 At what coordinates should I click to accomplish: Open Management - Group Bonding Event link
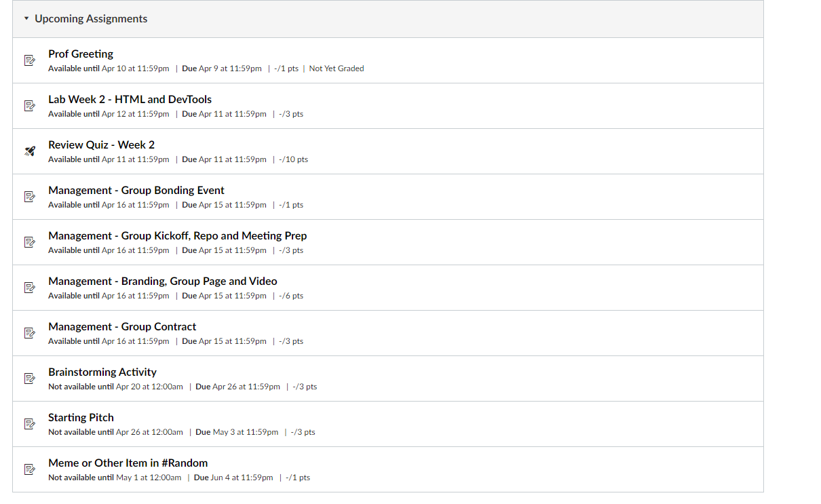pyautogui.click(x=136, y=190)
